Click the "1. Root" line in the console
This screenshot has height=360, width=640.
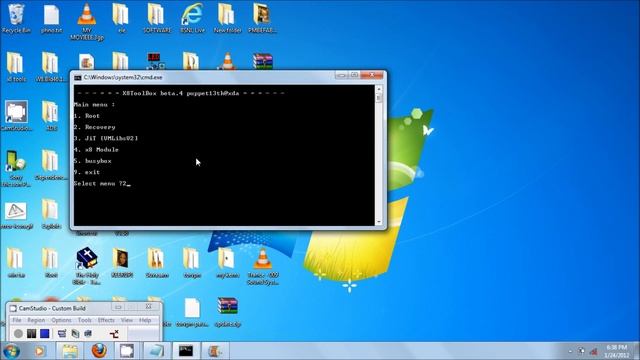[x=87, y=116]
